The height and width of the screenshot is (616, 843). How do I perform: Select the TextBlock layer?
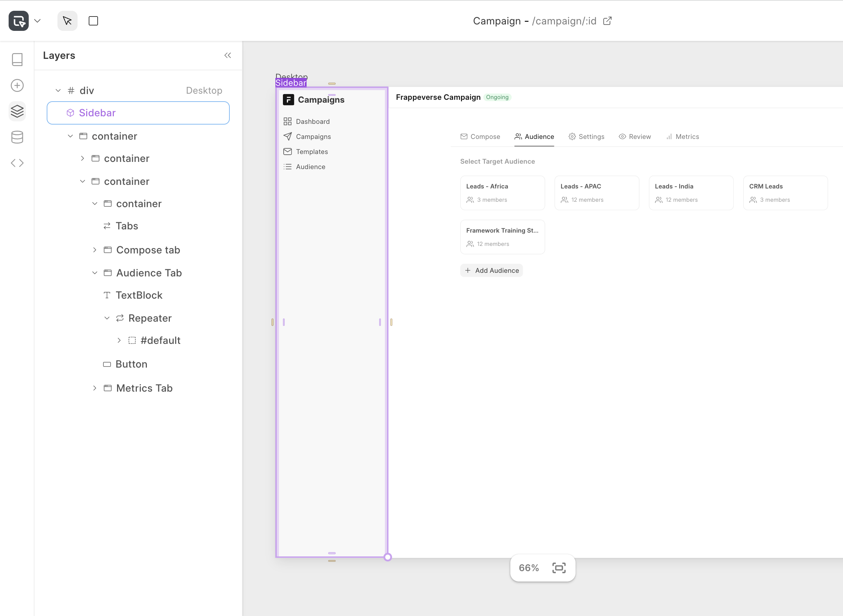click(x=139, y=295)
